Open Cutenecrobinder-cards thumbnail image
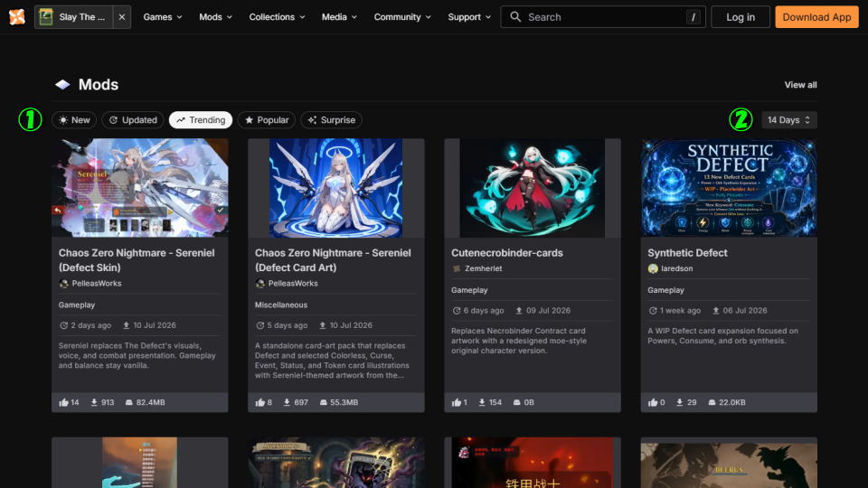This screenshot has height=488, width=868. click(x=533, y=188)
